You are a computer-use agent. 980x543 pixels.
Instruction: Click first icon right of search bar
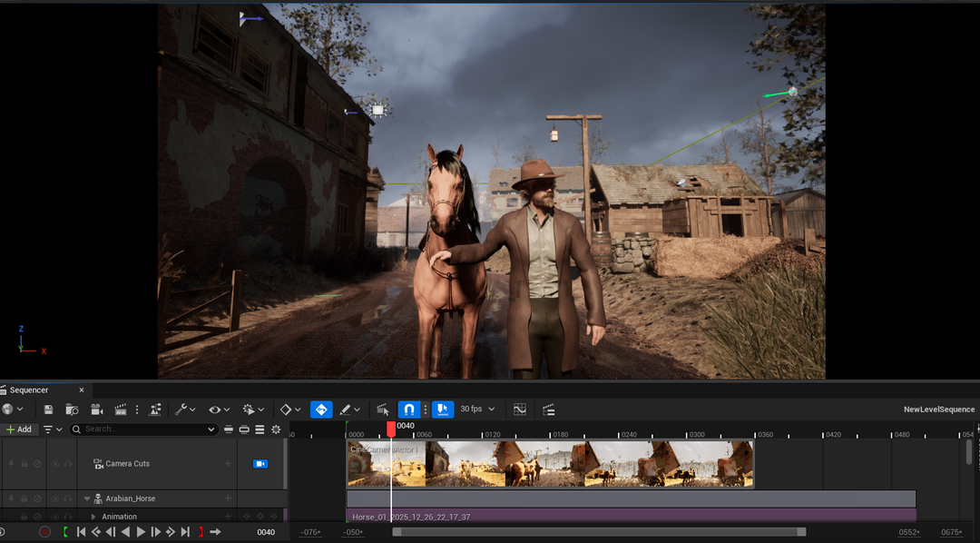tap(228, 429)
